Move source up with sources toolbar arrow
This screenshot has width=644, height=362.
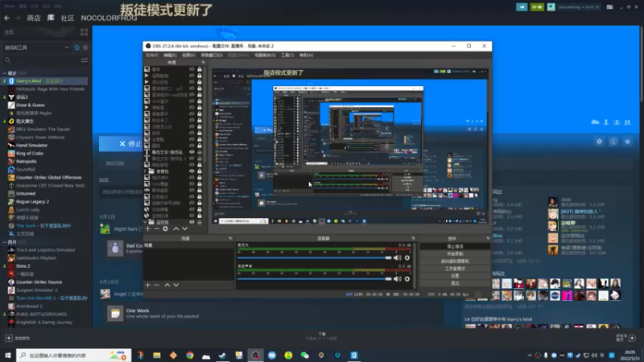click(175, 228)
